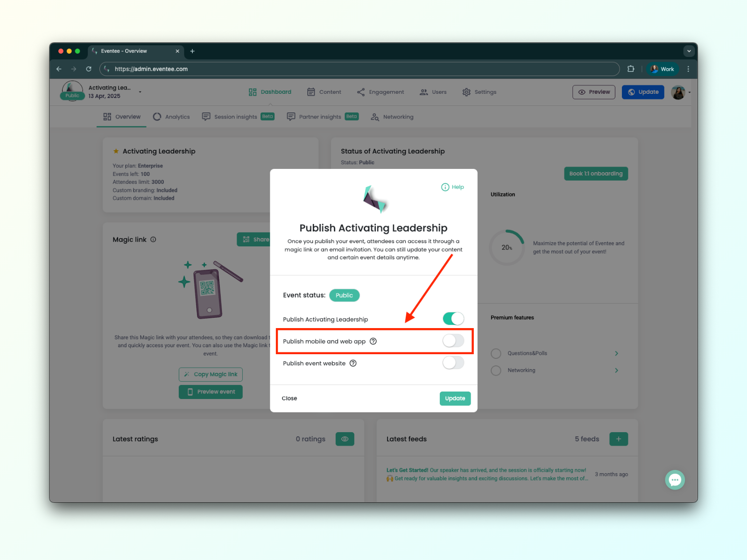Viewport: 747px width, 560px height.
Task: Open the Content menu
Action: (324, 92)
